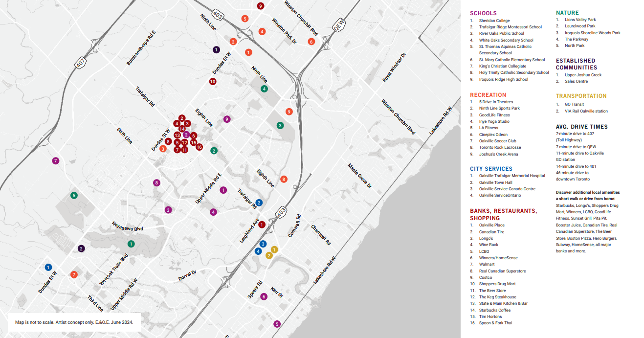Select the purple Schools marker number 7
644x338 pixels.
click(x=56, y=160)
